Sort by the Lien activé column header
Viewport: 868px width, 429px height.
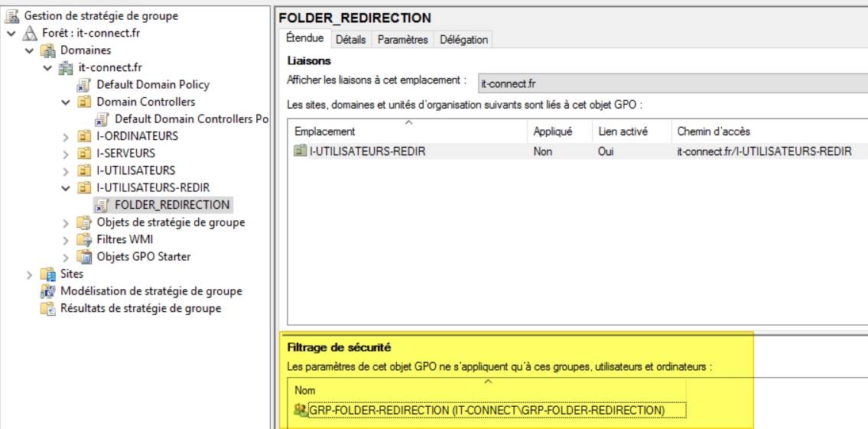632,132
